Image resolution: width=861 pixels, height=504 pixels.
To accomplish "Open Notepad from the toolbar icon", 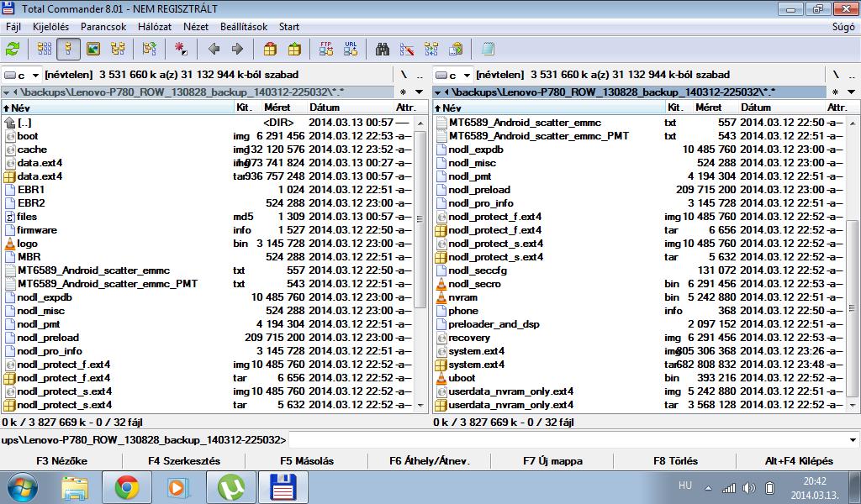I will coord(488,50).
